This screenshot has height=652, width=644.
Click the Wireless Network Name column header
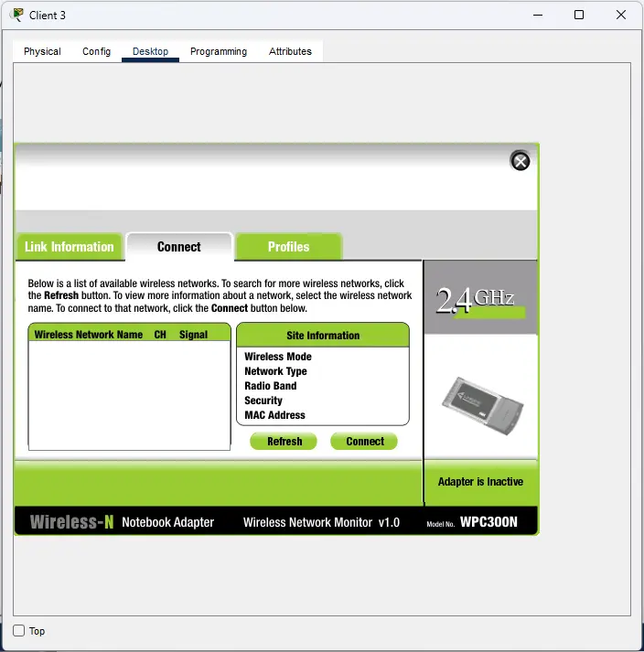(x=88, y=335)
